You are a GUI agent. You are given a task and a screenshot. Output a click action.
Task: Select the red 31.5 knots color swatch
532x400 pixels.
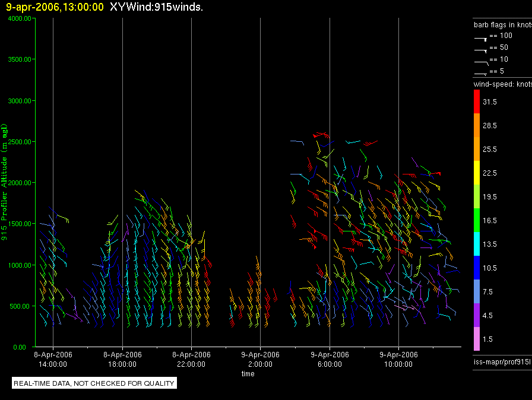[x=477, y=101]
